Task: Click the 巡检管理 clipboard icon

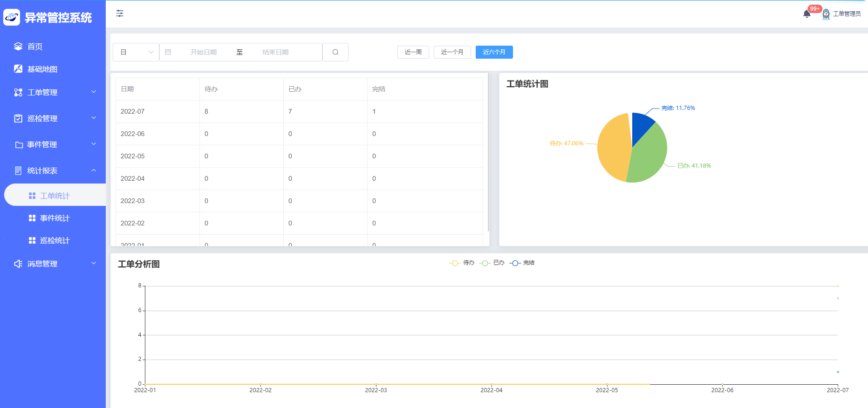Action: 18,118
